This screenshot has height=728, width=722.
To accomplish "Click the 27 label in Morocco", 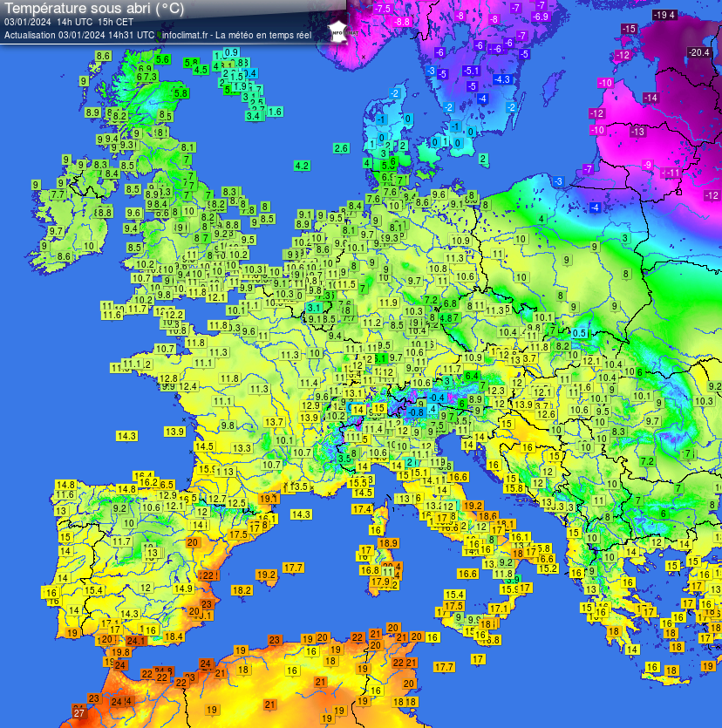I will 79,712.
